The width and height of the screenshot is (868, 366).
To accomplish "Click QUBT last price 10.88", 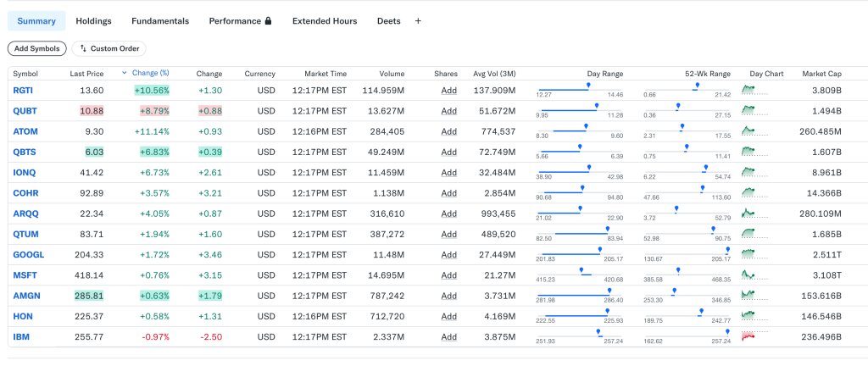I will point(92,111).
